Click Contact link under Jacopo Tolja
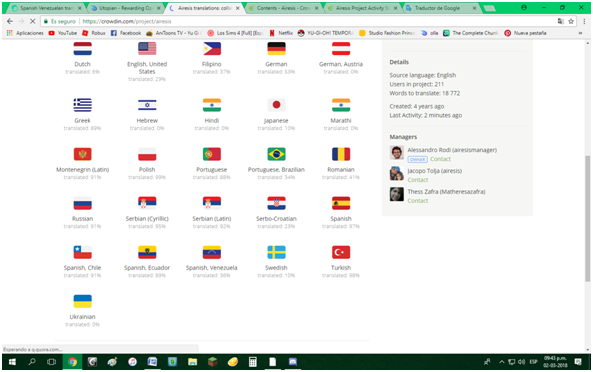 [x=418, y=180]
